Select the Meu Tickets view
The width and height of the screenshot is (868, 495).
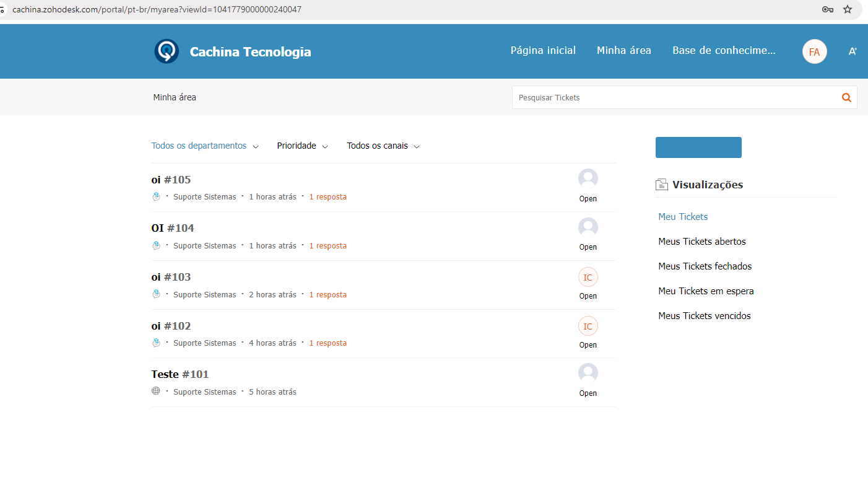pos(683,217)
